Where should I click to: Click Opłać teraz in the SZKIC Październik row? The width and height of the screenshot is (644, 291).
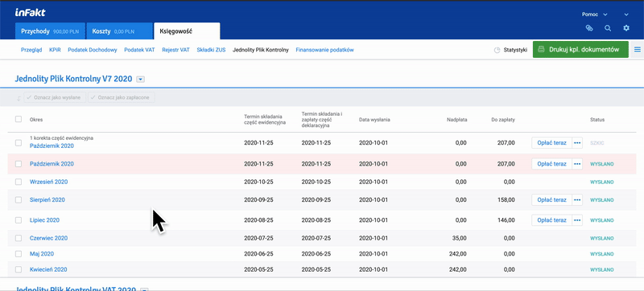coord(551,142)
